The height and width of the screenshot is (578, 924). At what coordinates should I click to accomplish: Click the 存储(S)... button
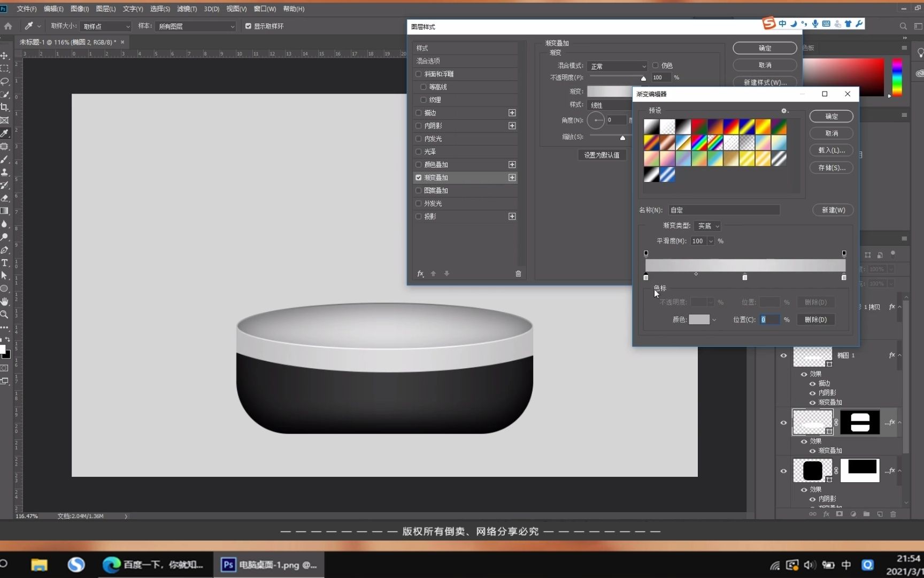coord(831,168)
